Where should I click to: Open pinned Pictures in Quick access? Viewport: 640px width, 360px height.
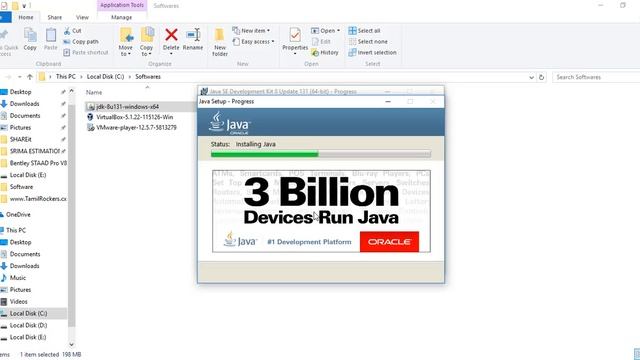tap(20, 127)
